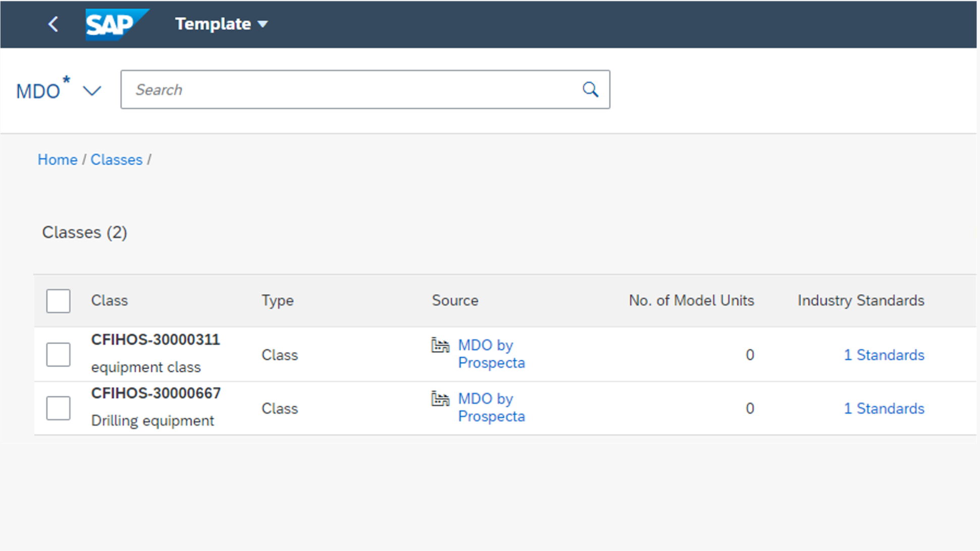Click the SAP logo

117,24
